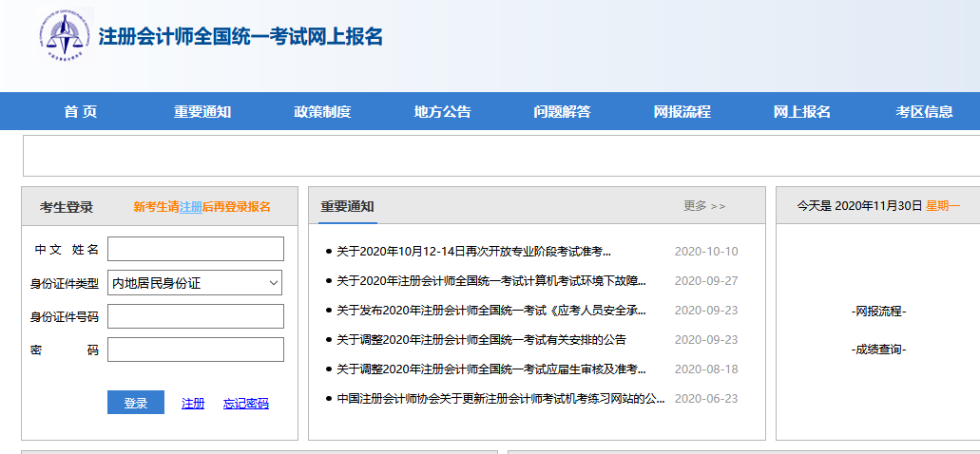Image resolution: width=980 pixels, height=454 pixels.
Task: Click the orange 星期一 text
Action: 943,205
